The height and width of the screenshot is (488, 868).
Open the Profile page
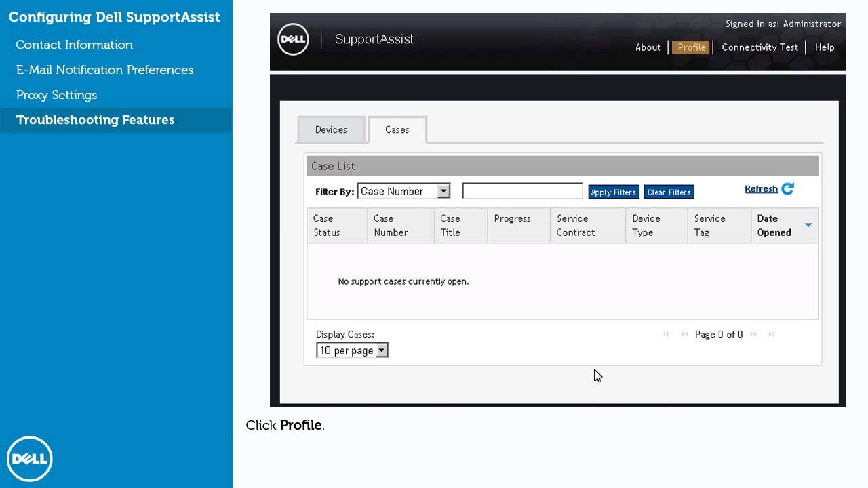pyautogui.click(x=692, y=47)
